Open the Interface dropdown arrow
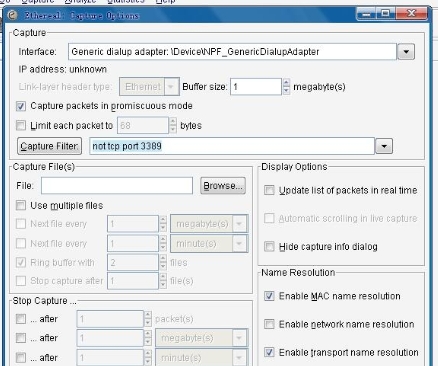Screen dimensions: 438x366 click(406, 52)
